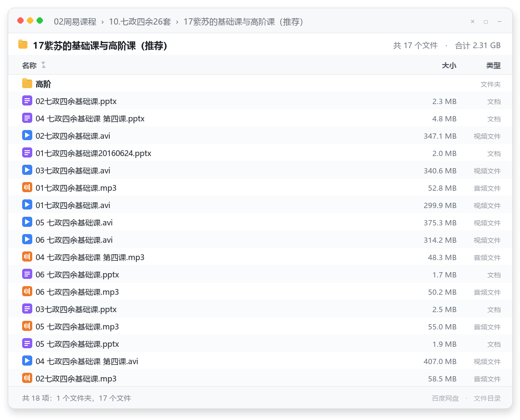Viewport: 520px width, 420px height.
Task: Select file 03七政四余基础课.pptx
Action: coord(76,310)
